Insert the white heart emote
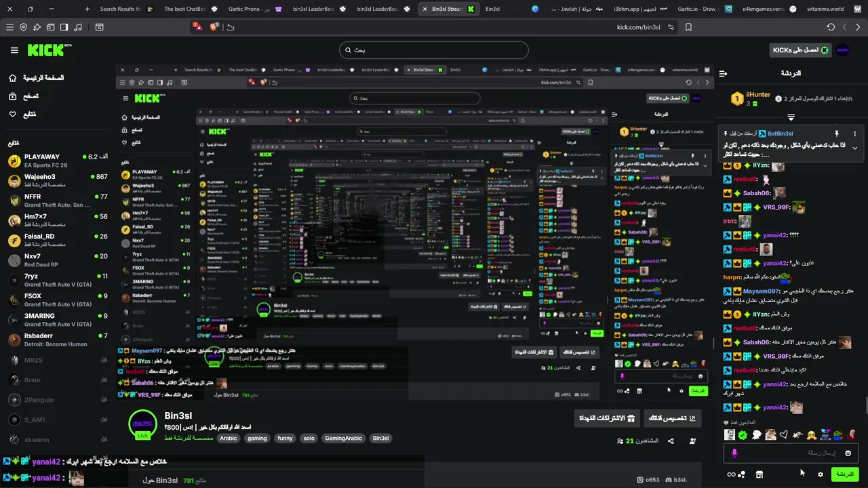The height and width of the screenshot is (488, 868). click(783, 435)
